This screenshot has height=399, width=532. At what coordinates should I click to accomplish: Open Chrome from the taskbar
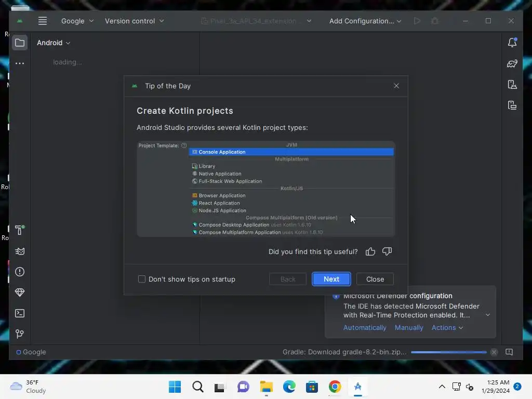point(335,387)
